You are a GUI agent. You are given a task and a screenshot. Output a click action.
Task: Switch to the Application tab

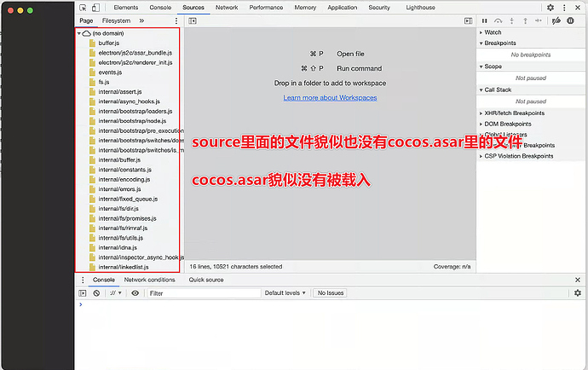343,8
